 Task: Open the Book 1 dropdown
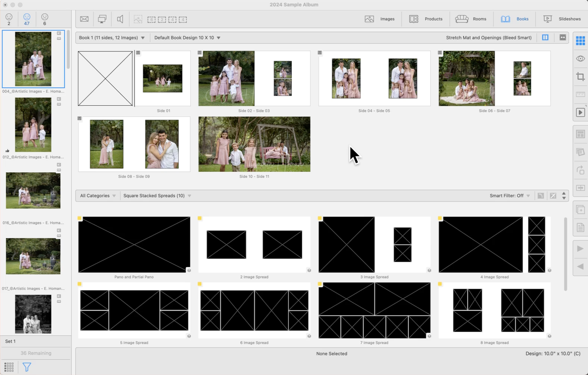pyautogui.click(x=112, y=38)
